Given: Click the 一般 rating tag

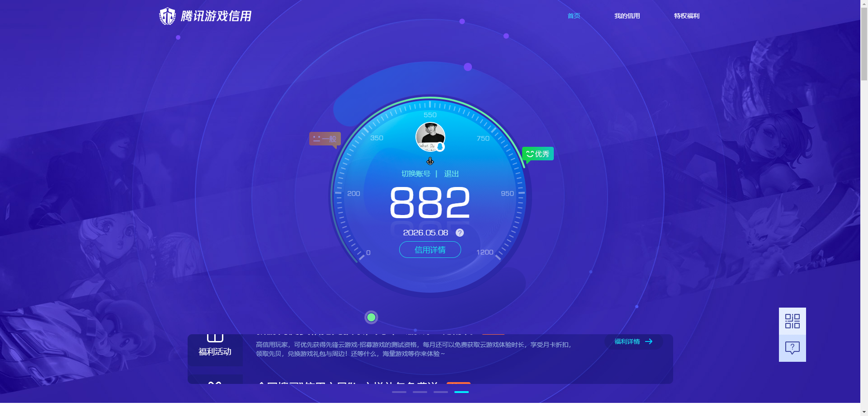Looking at the screenshot, I should [325, 139].
